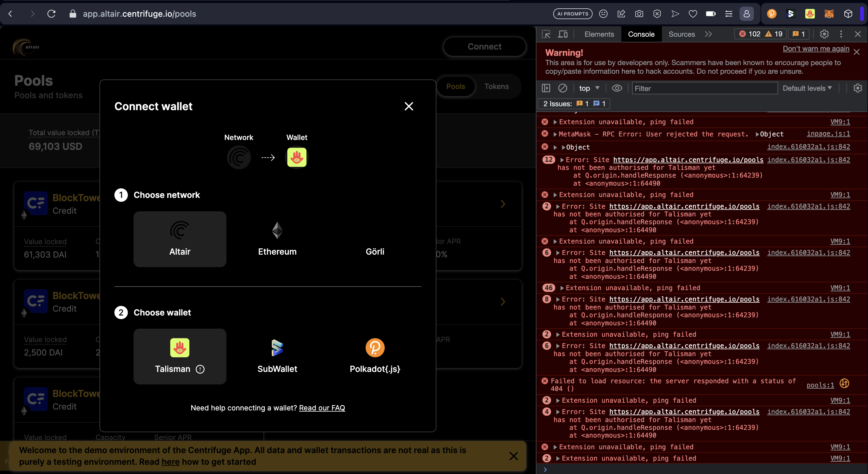
Task: Expand the hidden DevTools tabs chevron
Action: point(708,34)
